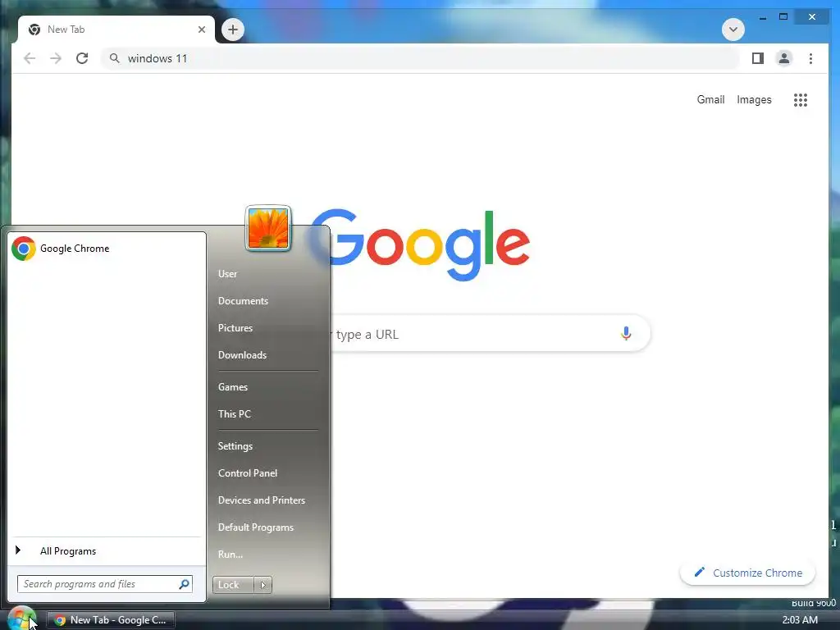
Task: Click the user account flower picture
Action: pos(268,228)
